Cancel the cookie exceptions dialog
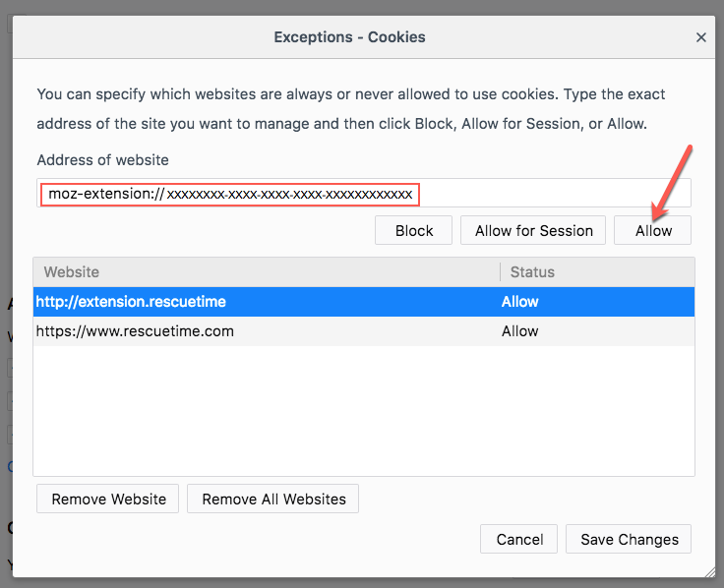Image resolution: width=724 pixels, height=588 pixels. [519, 539]
